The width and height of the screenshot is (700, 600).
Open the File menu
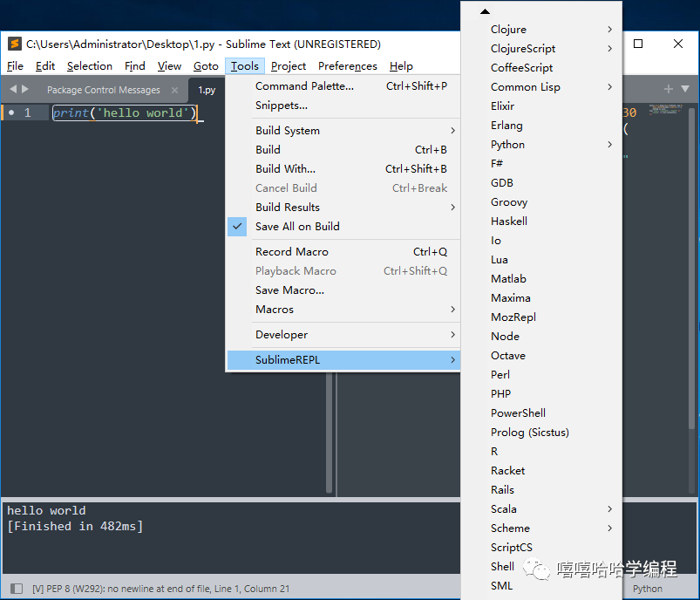[15, 66]
